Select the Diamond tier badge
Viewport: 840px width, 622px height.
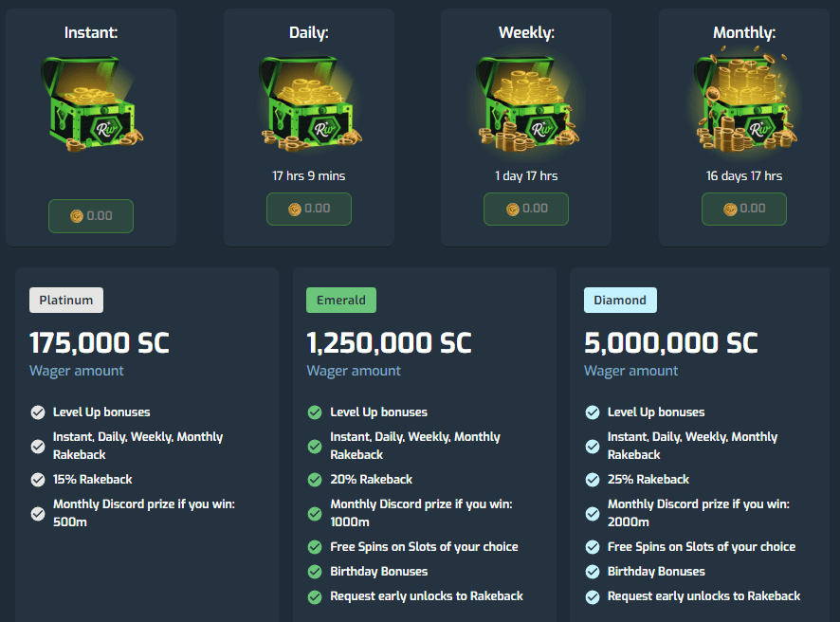click(620, 301)
